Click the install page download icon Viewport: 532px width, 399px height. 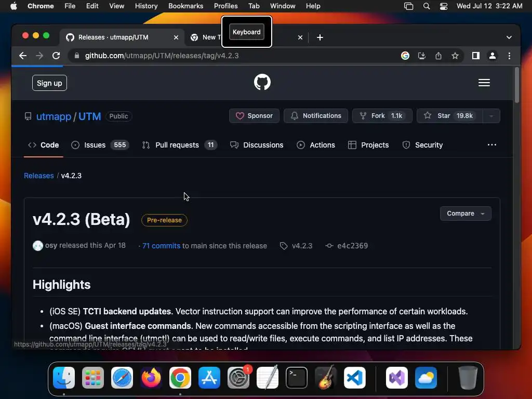click(422, 56)
